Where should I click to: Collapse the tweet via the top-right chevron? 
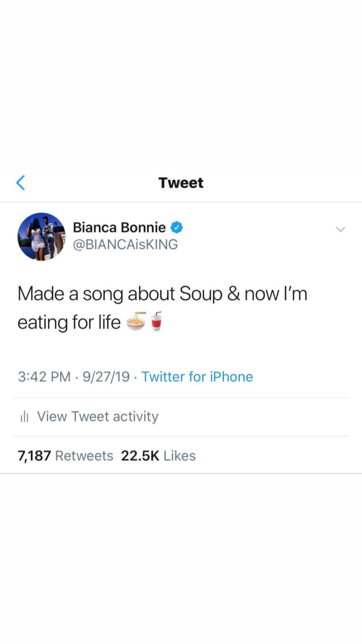[x=340, y=229]
